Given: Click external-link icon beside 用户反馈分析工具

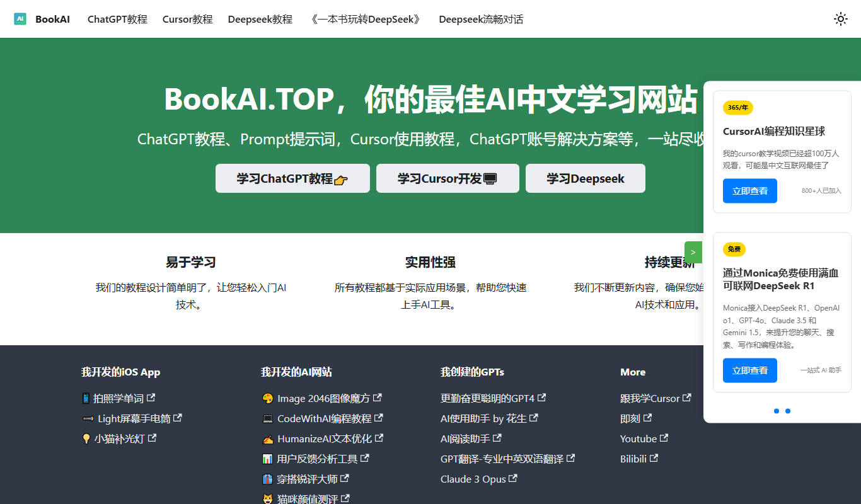Looking at the screenshot, I should [x=365, y=458].
